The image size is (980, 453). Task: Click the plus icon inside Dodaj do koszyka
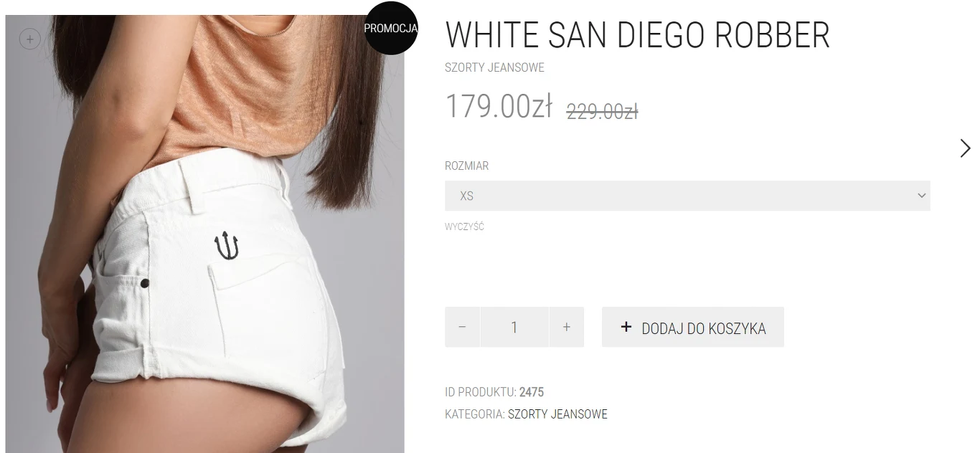click(626, 327)
